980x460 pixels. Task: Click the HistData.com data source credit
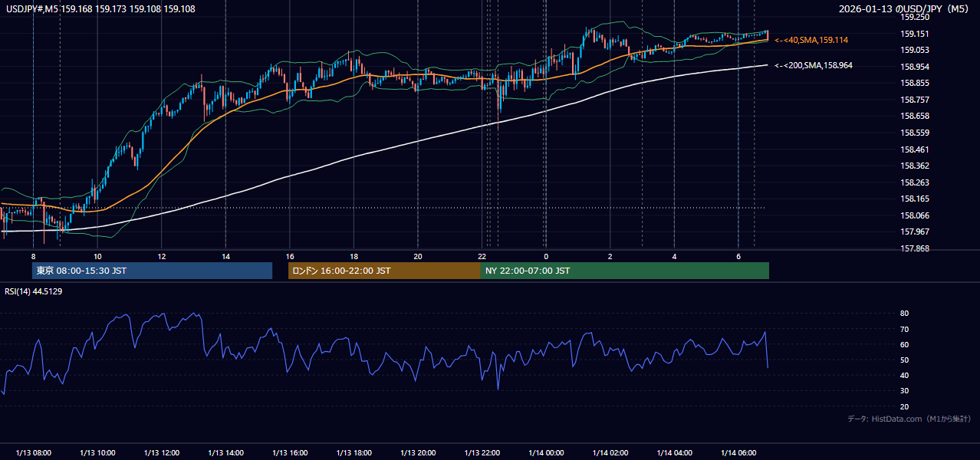pyautogui.click(x=909, y=419)
